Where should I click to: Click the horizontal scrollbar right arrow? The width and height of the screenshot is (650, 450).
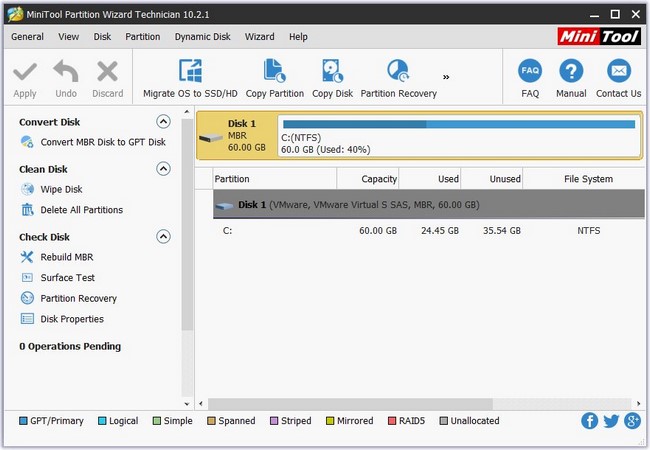(x=638, y=404)
